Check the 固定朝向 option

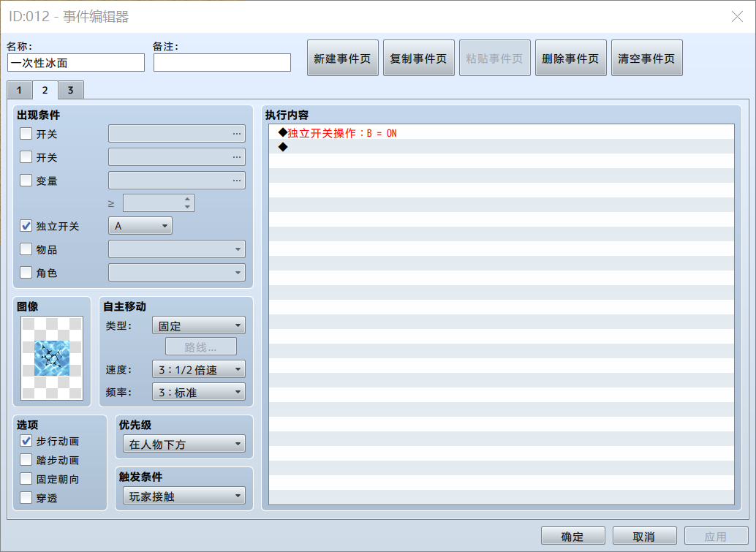point(26,479)
